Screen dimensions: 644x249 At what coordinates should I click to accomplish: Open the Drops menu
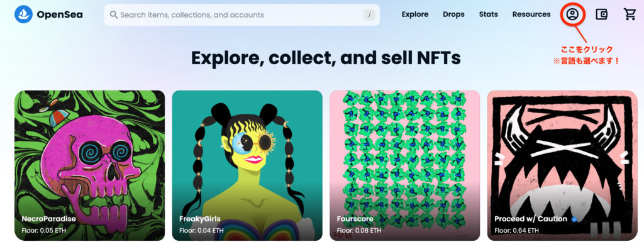tap(453, 14)
